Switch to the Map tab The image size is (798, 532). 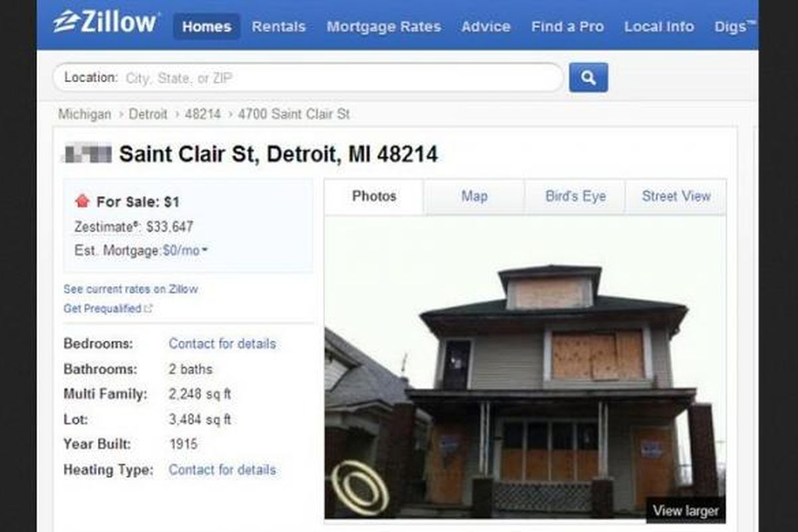[474, 197]
